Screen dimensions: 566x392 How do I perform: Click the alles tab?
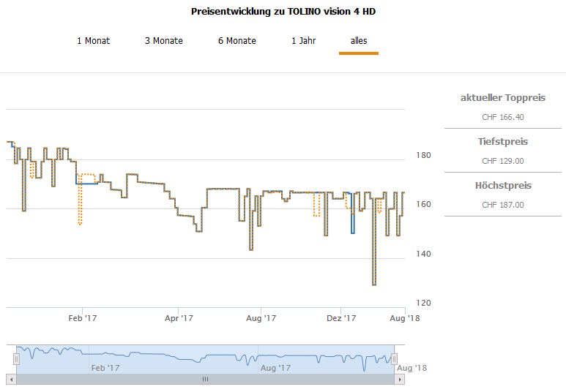(359, 41)
